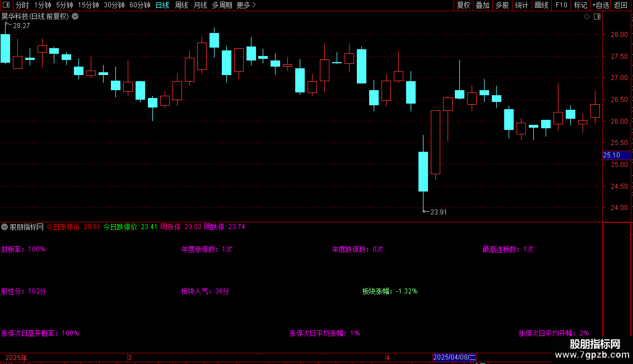
Task: Click 涨停次日平均涨幅: 1% text
Action: pos(324,333)
